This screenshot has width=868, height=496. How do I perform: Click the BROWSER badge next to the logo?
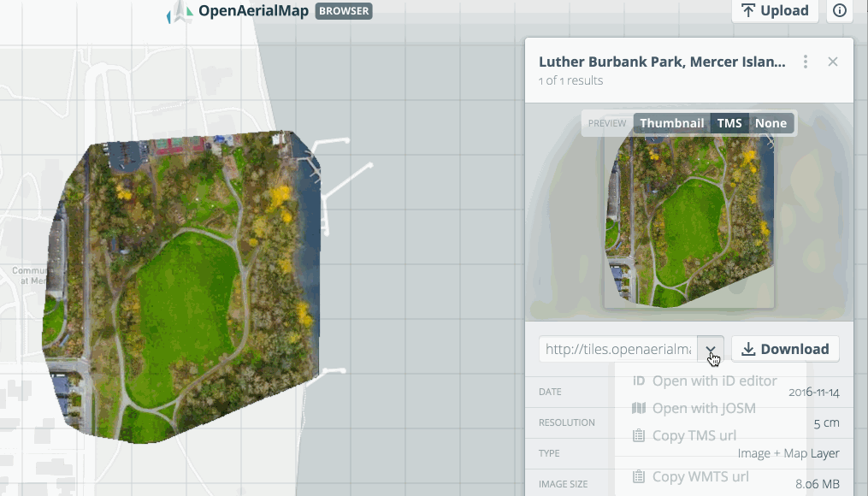coord(344,11)
